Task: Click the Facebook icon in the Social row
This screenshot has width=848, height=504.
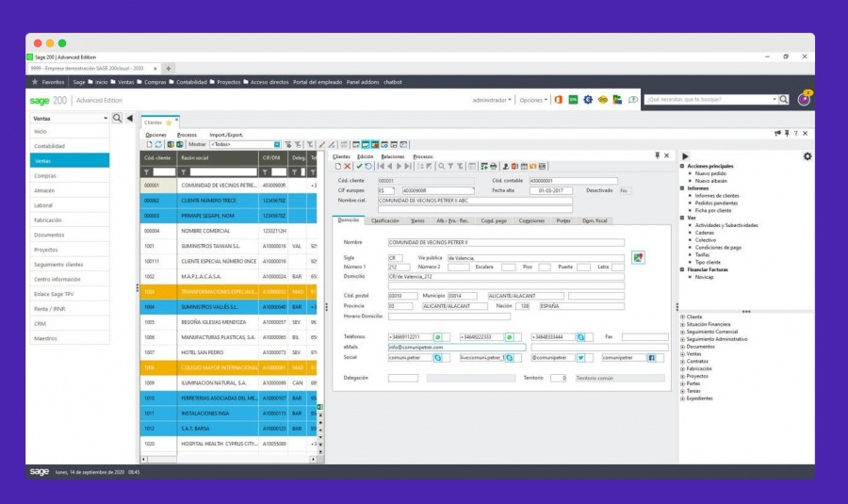Action: pyautogui.click(x=652, y=358)
